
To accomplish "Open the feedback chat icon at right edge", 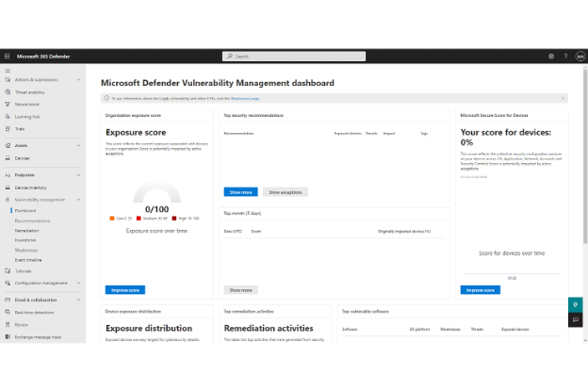I will (x=575, y=320).
